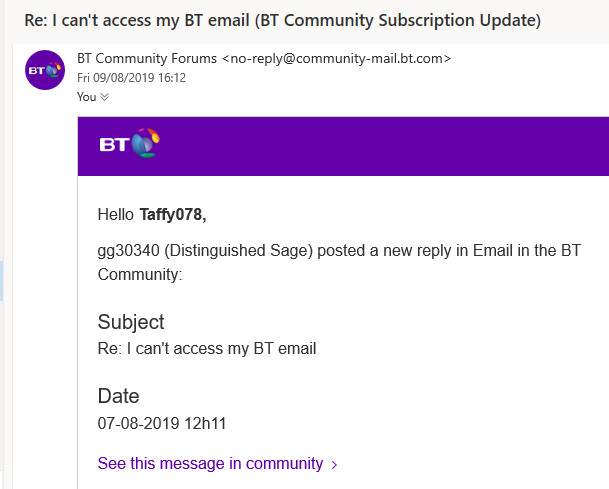Click the arrow chevron after community link
Image resolution: width=609 pixels, height=489 pixels.
[334, 465]
